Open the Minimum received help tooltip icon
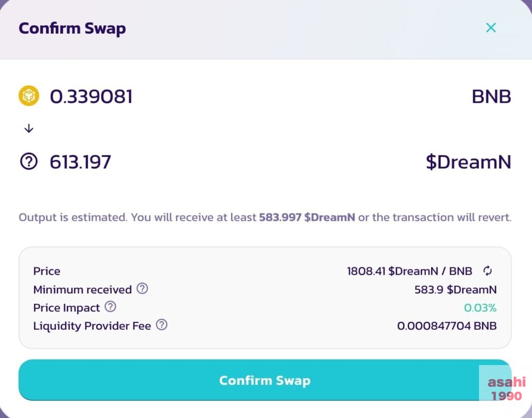This screenshot has height=418, width=532. point(142,289)
